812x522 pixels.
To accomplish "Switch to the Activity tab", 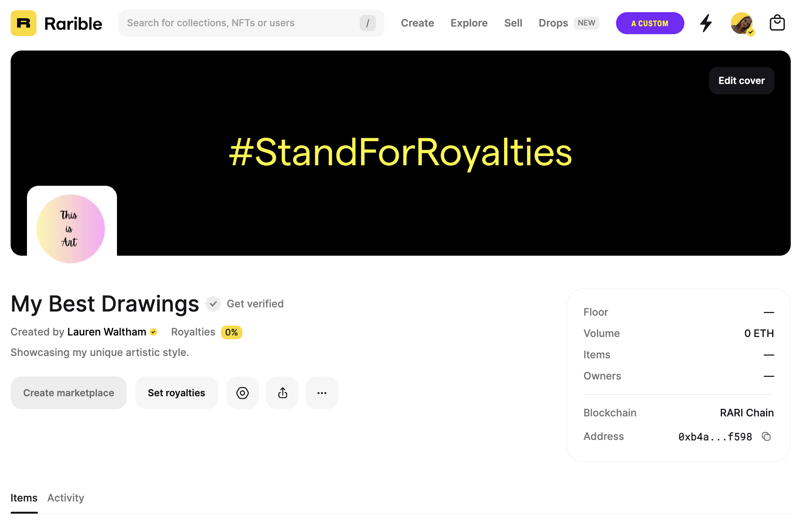I will click(66, 498).
